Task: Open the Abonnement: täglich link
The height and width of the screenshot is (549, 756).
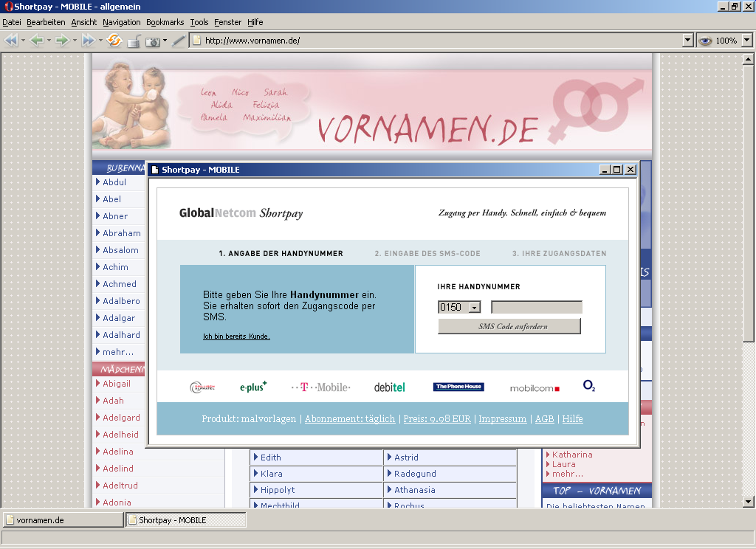Action: pyautogui.click(x=349, y=419)
